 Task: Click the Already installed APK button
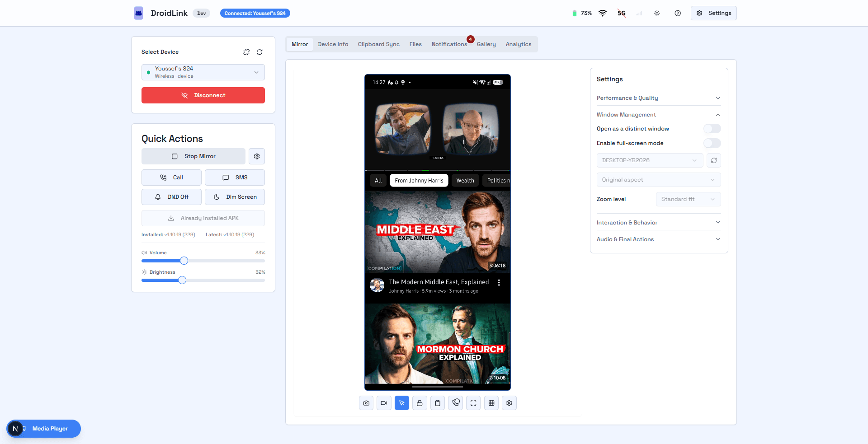click(203, 218)
